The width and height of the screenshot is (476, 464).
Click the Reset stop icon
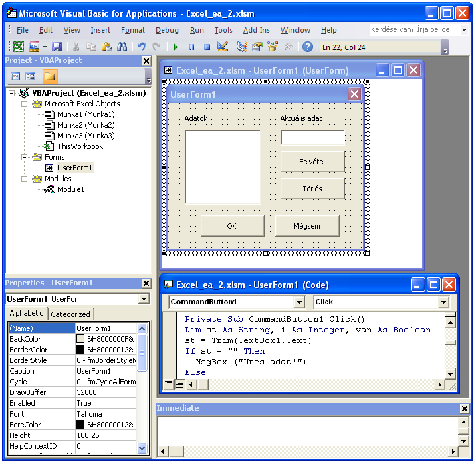click(207, 47)
